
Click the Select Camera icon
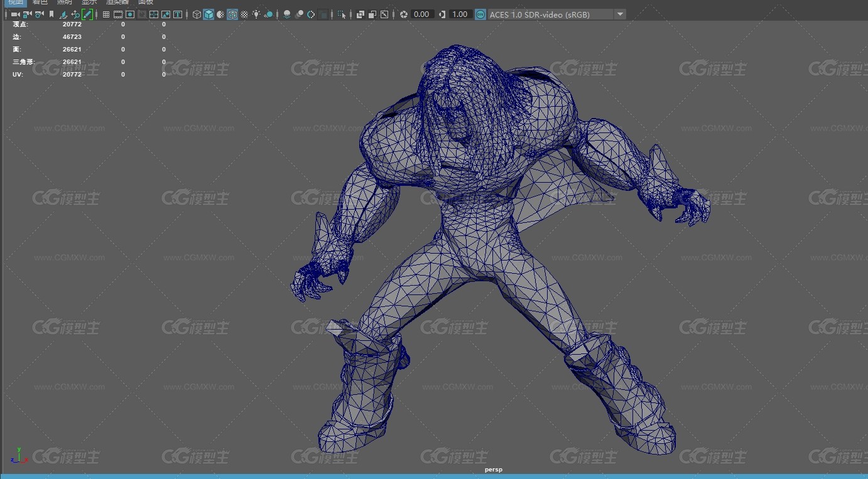click(x=15, y=14)
